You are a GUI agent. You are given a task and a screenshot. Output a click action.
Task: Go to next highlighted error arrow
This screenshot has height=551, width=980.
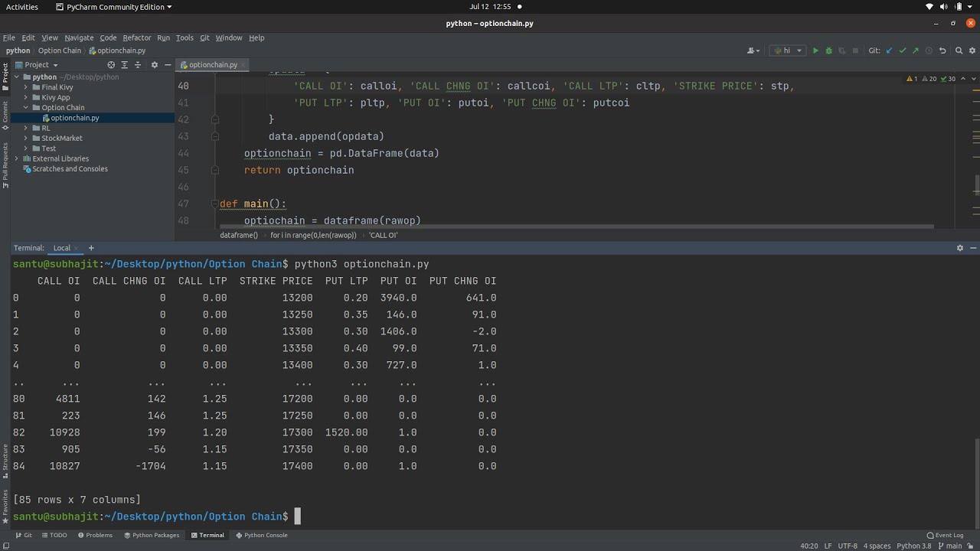(x=972, y=78)
